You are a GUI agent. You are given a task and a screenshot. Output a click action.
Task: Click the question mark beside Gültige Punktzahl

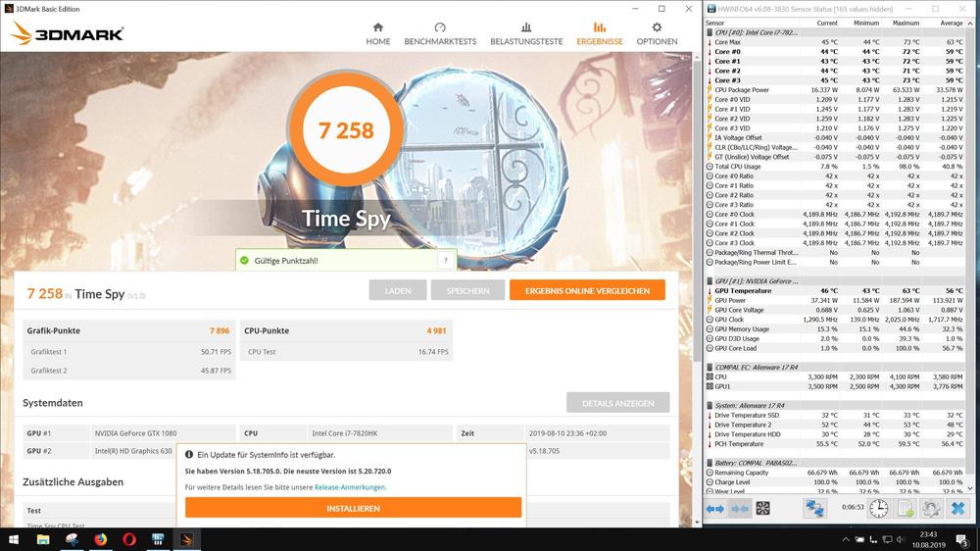pyautogui.click(x=446, y=261)
